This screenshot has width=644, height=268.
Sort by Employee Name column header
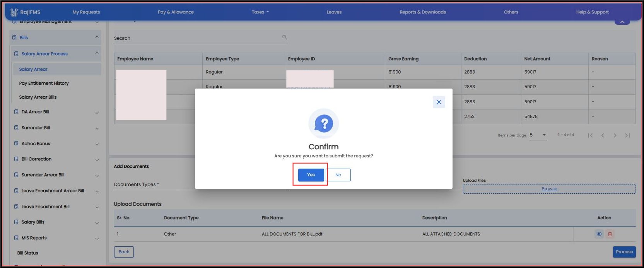coord(135,59)
